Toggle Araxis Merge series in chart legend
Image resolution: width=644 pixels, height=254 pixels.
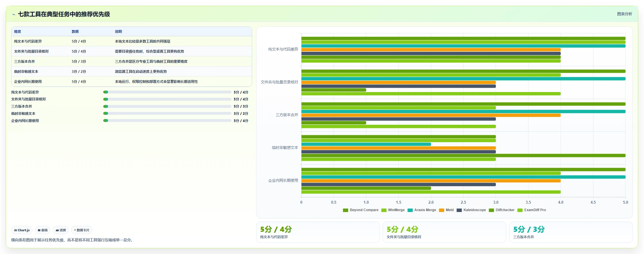(422, 210)
